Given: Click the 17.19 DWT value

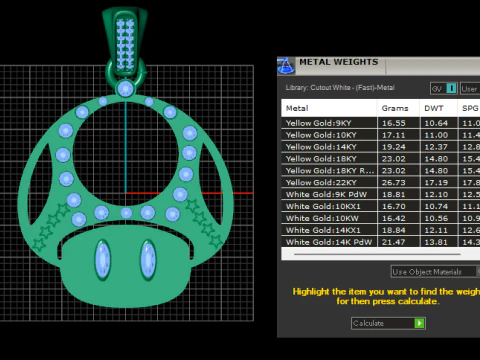Looking at the screenshot, I should 436,183.
